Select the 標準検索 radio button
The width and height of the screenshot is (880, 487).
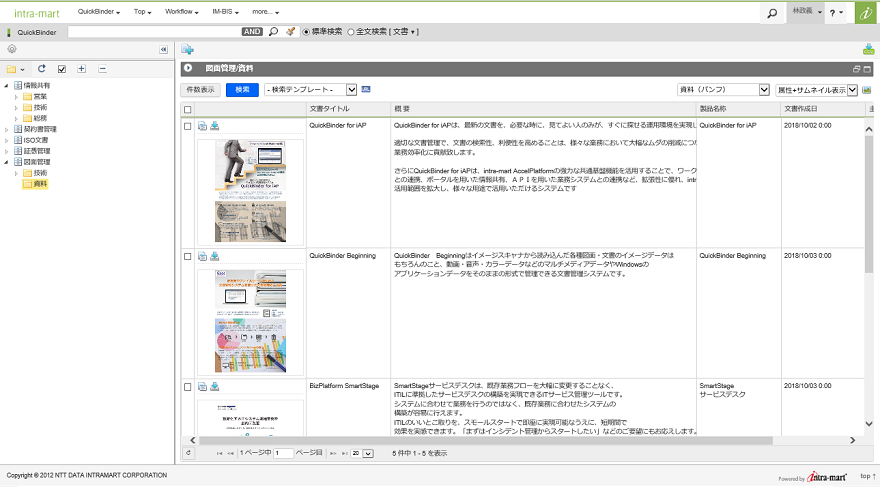coord(306,32)
